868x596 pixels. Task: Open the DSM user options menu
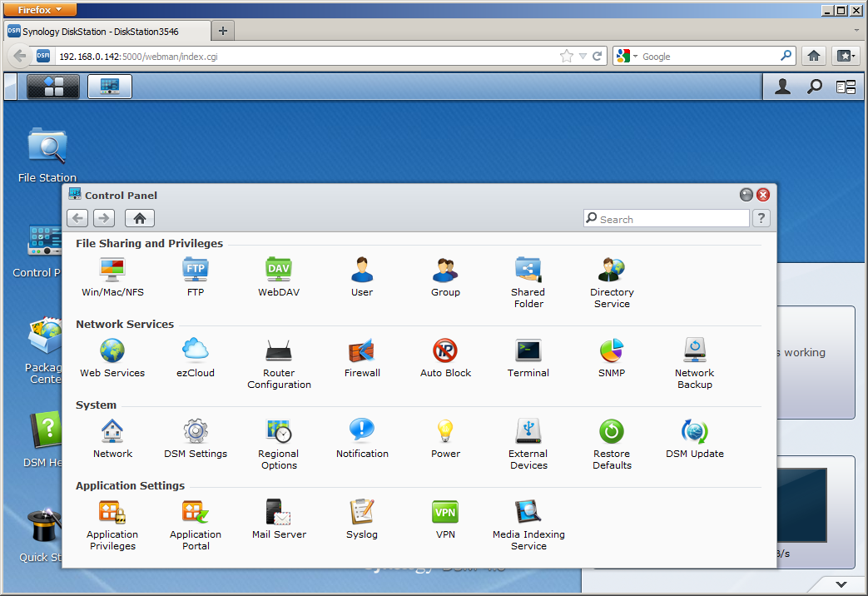coord(782,87)
